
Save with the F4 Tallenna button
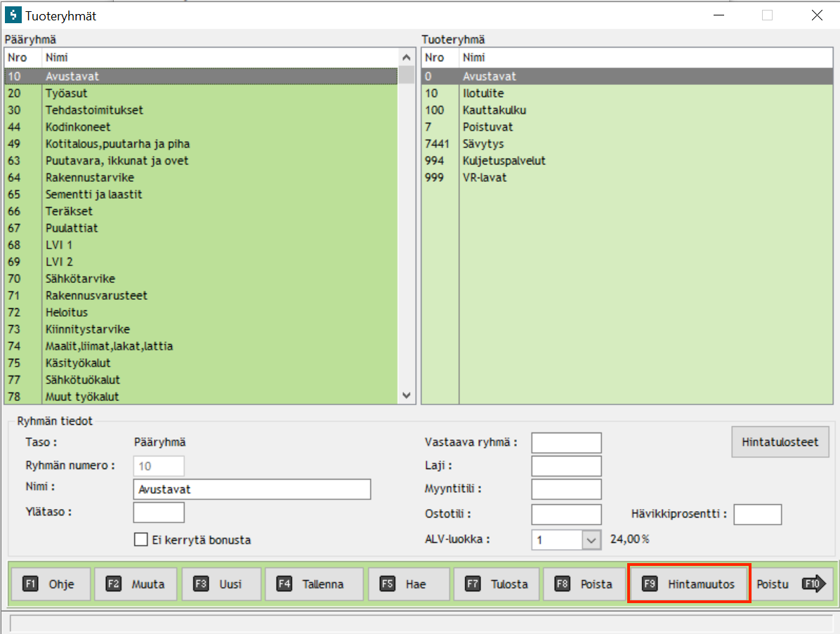pos(313,584)
